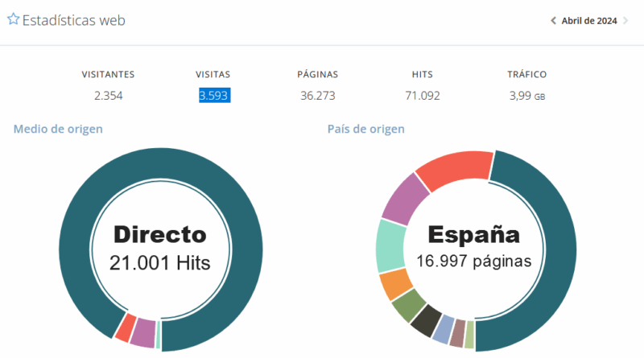The width and height of the screenshot is (644, 358).
Task: Select red slice in Medio de origen chart
Action: tap(125, 327)
